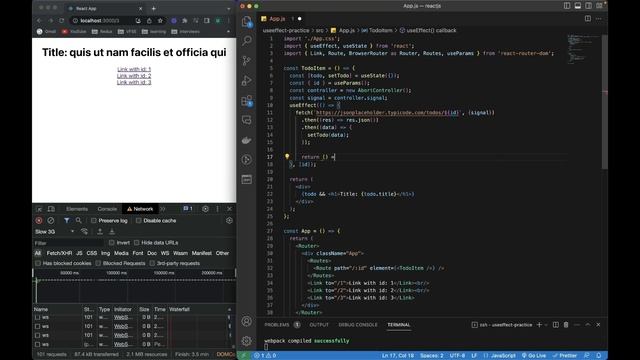640x360 pixels.
Task: Reload the page in the browser
Action: (62, 20)
